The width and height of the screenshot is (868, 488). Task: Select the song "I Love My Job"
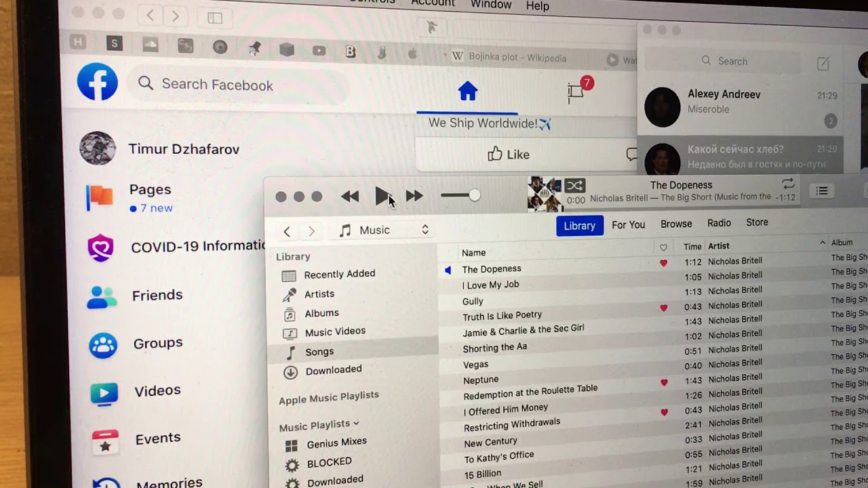(x=490, y=285)
